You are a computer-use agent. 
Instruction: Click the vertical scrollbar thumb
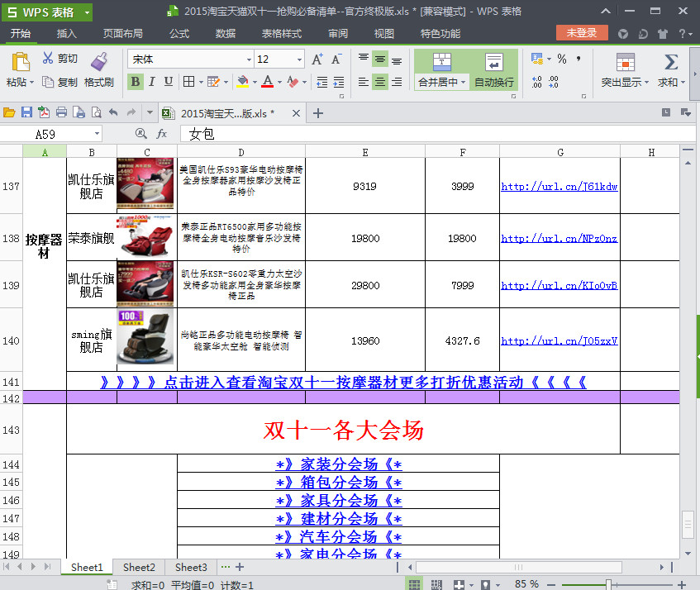coord(688,525)
